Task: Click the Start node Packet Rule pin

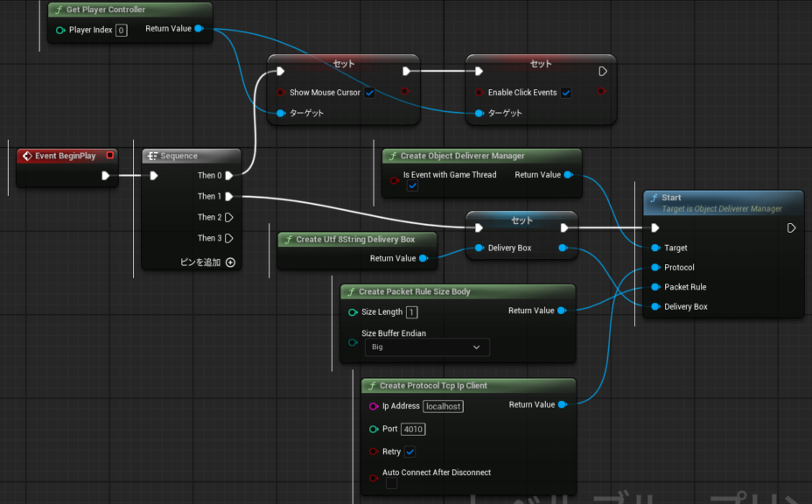Action: [655, 287]
